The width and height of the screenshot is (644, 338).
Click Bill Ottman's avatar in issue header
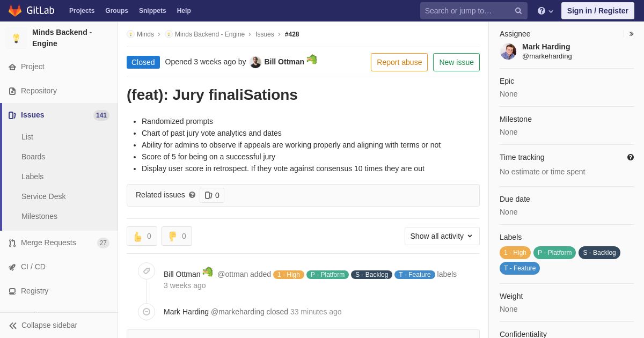click(255, 62)
